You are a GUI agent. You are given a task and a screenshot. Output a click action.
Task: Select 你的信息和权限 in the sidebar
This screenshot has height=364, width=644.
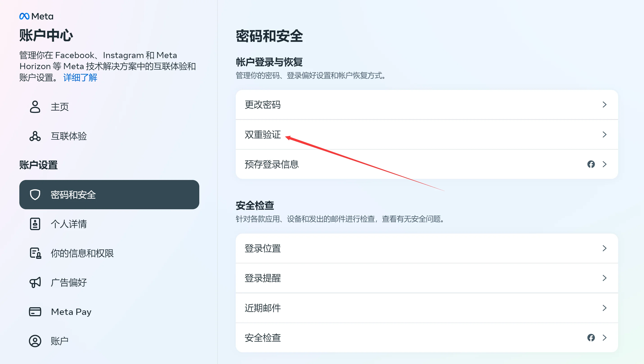[82, 253]
